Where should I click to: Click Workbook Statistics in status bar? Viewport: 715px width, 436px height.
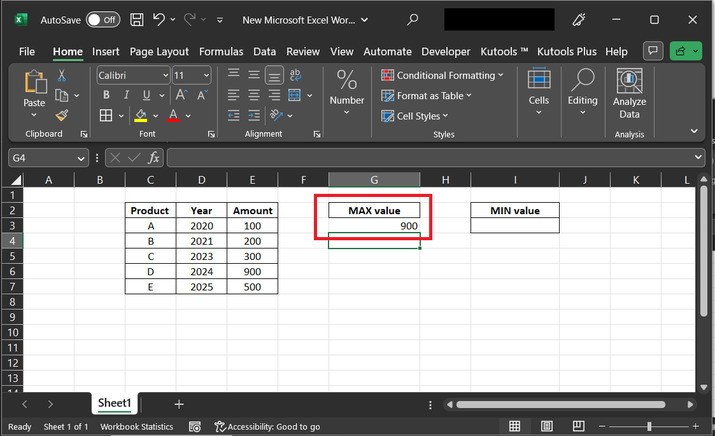138,427
